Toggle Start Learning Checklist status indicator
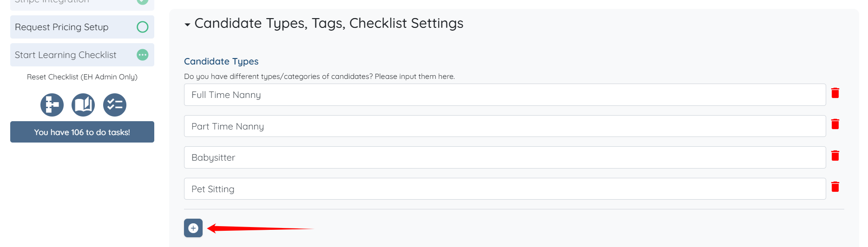 [143, 55]
